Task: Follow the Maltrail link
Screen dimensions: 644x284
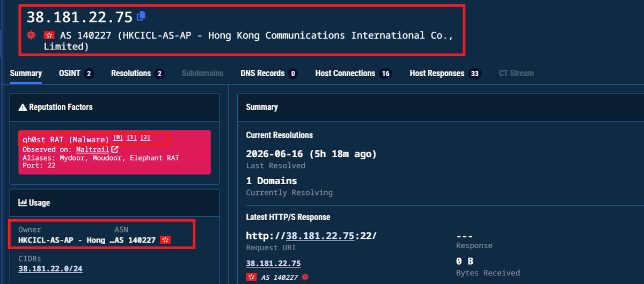Action: (93, 149)
